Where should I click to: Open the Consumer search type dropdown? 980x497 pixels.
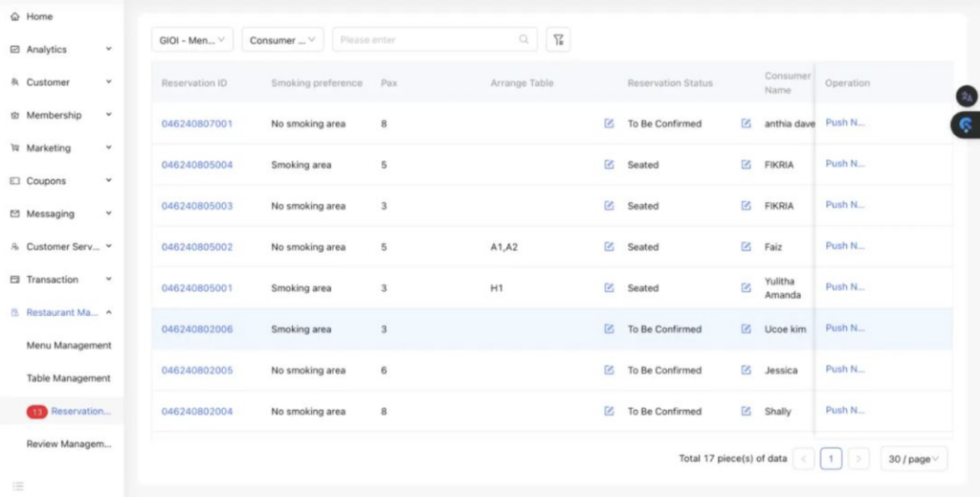pyautogui.click(x=282, y=40)
